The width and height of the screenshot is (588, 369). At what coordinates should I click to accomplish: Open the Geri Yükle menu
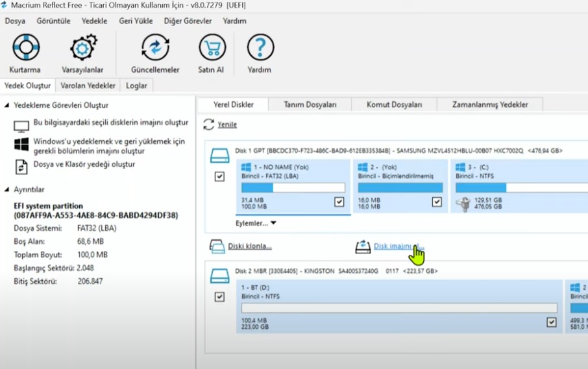pyautogui.click(x=136, y=21)
